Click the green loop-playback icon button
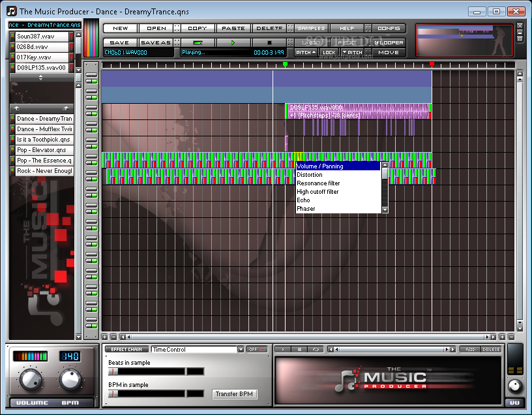This screenshot has width=532, height=415. click(198, 43)
